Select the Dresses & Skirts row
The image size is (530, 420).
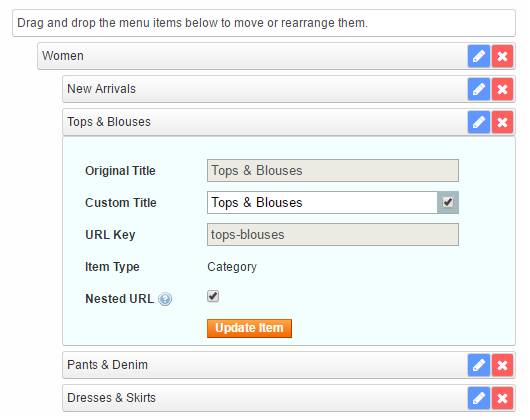pyautogui.click(x=265, y=398)
